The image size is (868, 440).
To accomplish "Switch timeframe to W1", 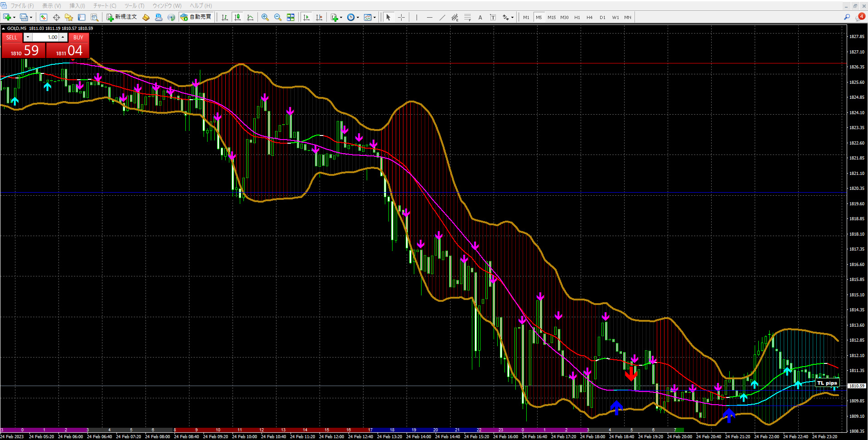I will click(x=615, y=17).
